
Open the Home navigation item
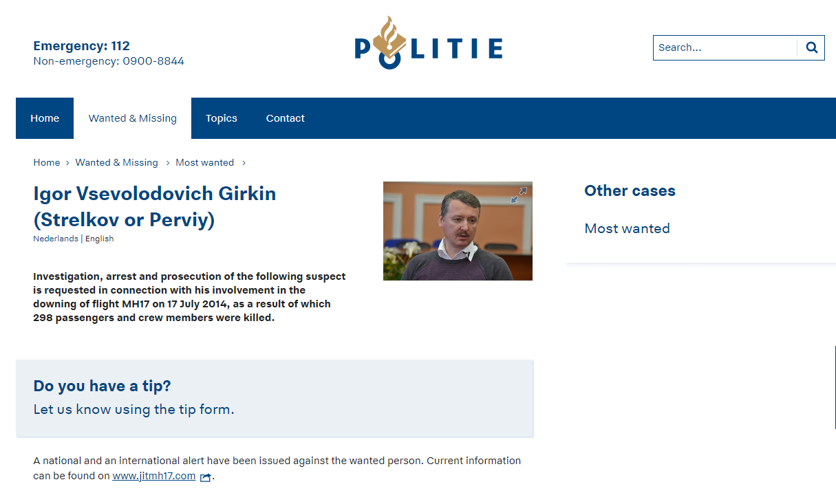[x=45, y=118]
